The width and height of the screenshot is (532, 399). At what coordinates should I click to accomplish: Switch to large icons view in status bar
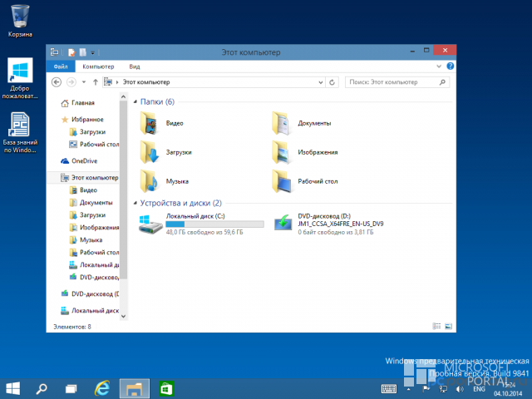(448, 326)
